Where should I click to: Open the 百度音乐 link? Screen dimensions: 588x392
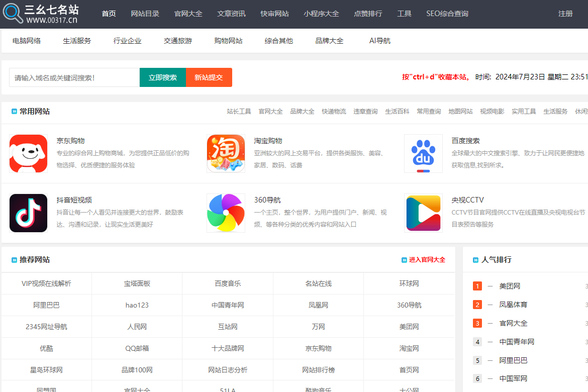click(228, 283)
